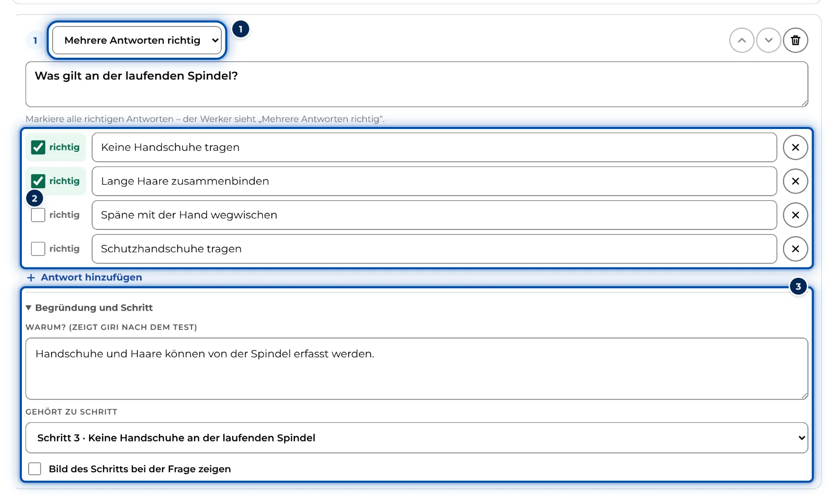Move question down with the down-arrow button
833x504 pixels.
768,40
